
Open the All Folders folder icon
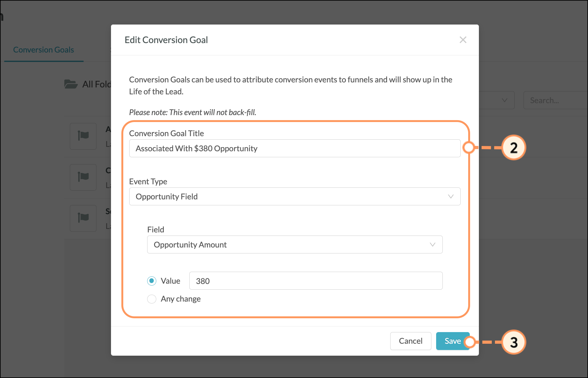(x=71, y=84)
